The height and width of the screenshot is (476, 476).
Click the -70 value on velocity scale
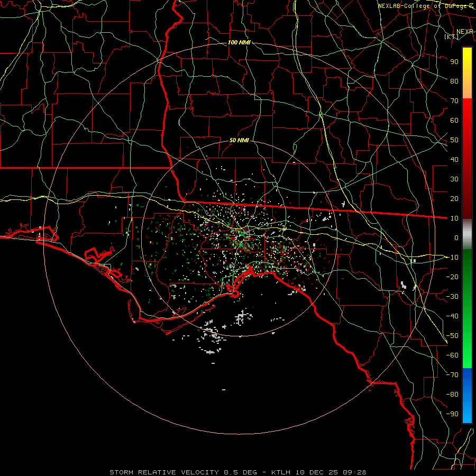[x=452, y=374]
